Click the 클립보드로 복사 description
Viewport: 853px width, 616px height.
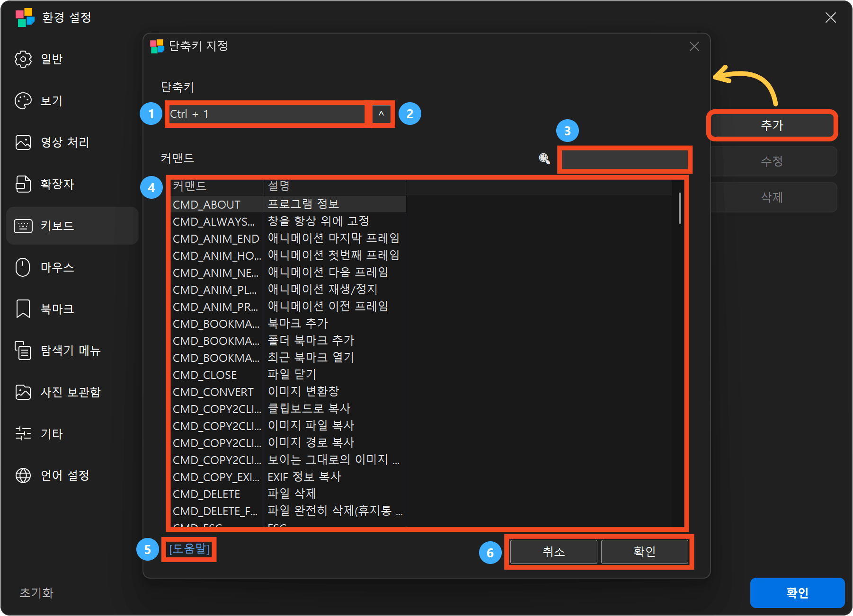pos(309,408)
